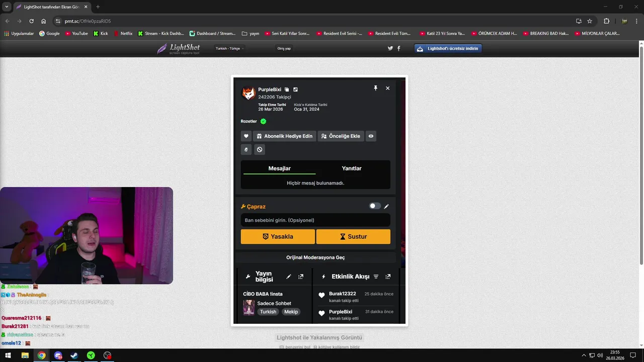644x362 pixels.
Task: Reload the page with refresh icon
Action: pyautogui.click(x=31, y=21)
